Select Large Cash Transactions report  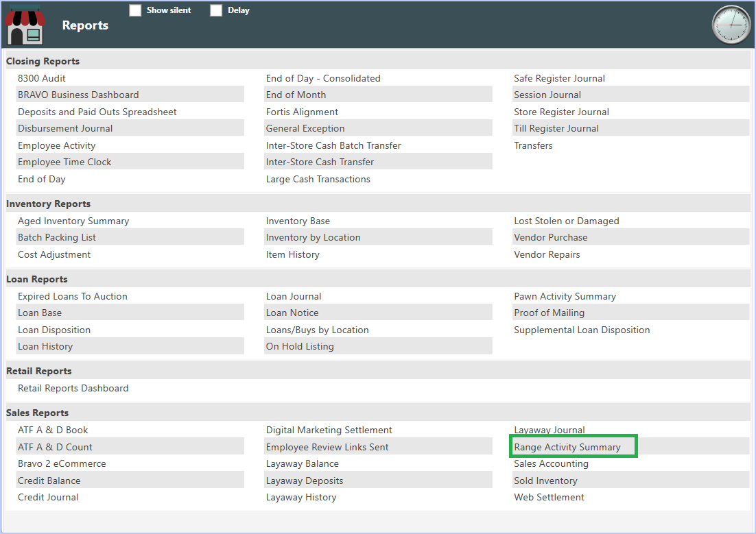click(x=318, y=180)
